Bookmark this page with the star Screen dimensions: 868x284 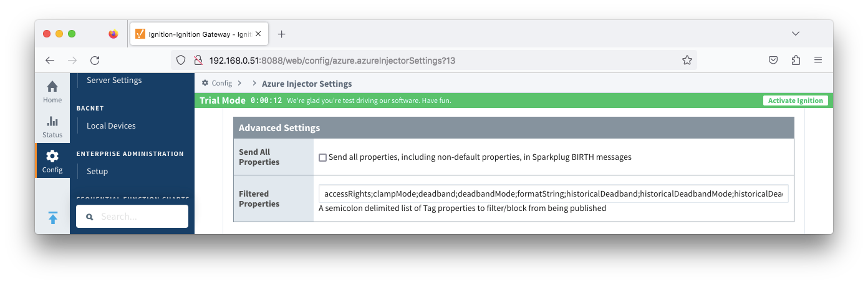[x=687, y=61]
